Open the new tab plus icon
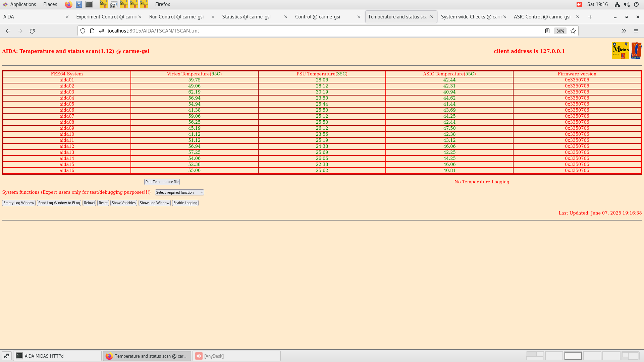The image size is (644, 362). pos(590,17)
